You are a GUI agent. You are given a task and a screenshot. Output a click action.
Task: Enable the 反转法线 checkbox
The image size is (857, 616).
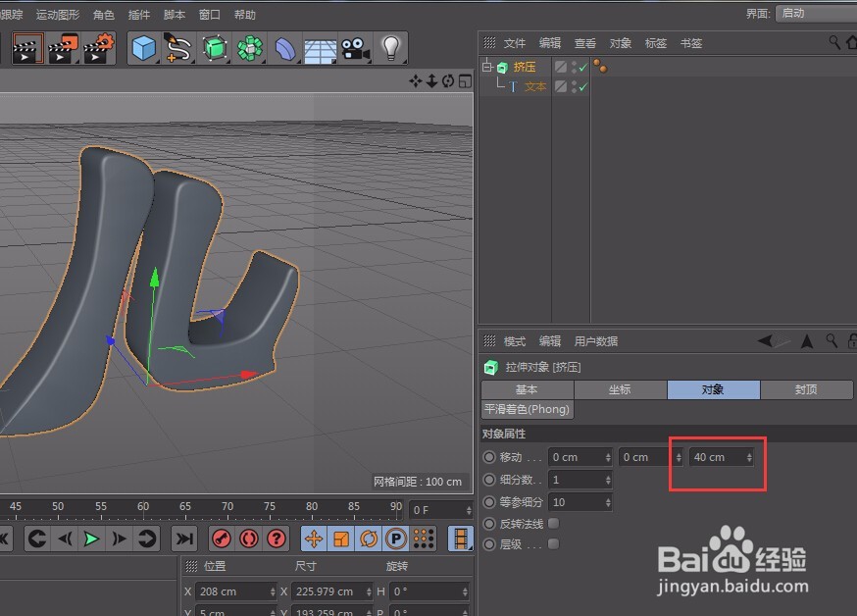(x=551, y=524)
